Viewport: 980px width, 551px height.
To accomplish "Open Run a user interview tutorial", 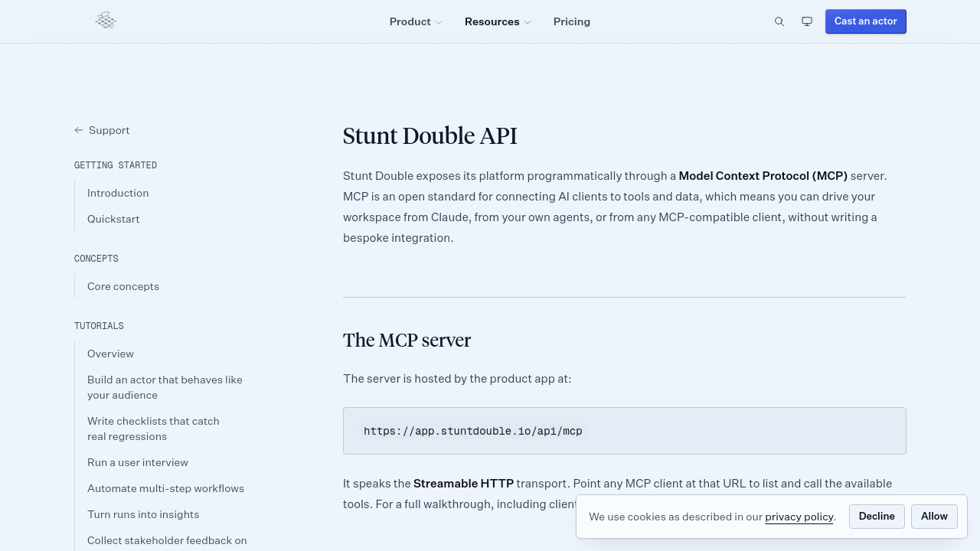I will (138, 462).
